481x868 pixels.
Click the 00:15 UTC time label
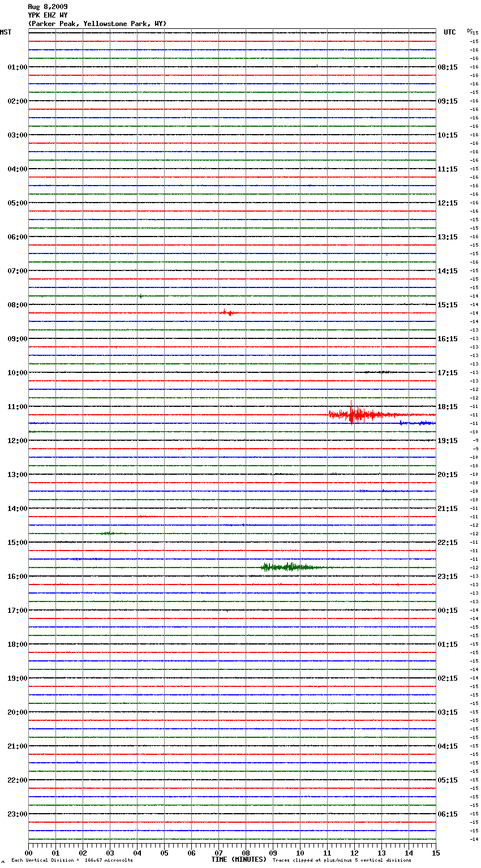(x=448, y=611)
